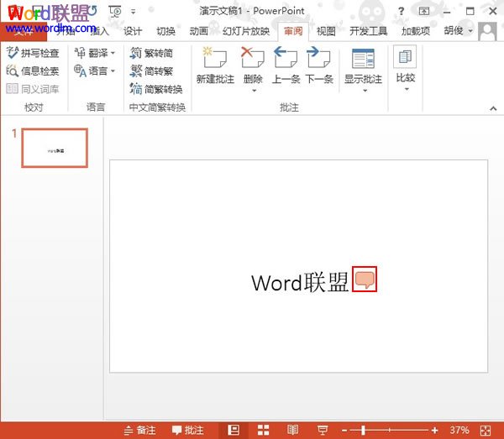Toggle 显示批注 show comments icon
The image size is (504, 439).
click(x=363, y=59)
